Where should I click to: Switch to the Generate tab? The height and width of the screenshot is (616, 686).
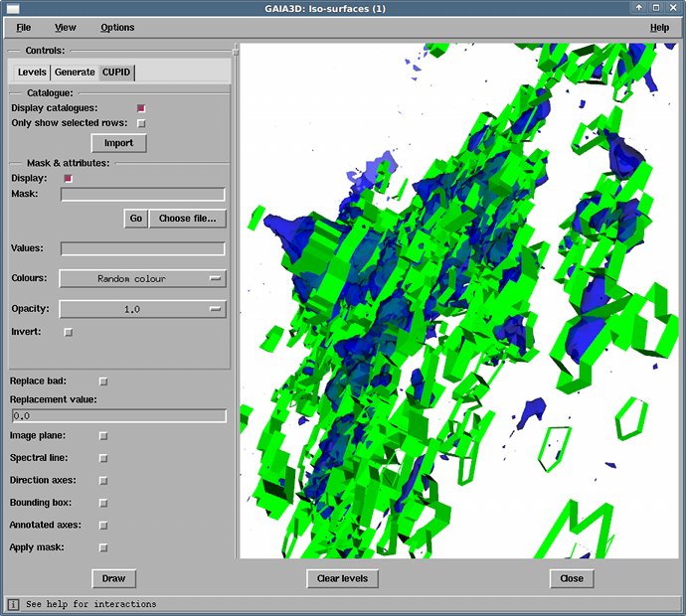[x=75, y=73]
